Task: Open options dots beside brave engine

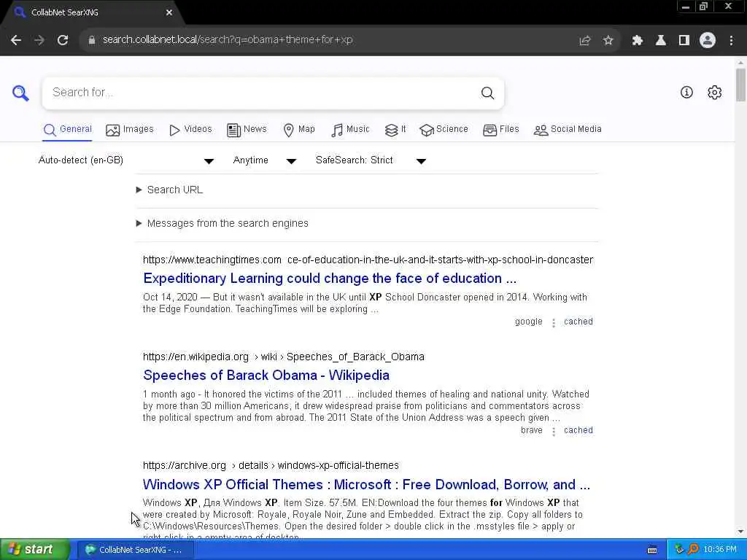Action: [553, 432]
